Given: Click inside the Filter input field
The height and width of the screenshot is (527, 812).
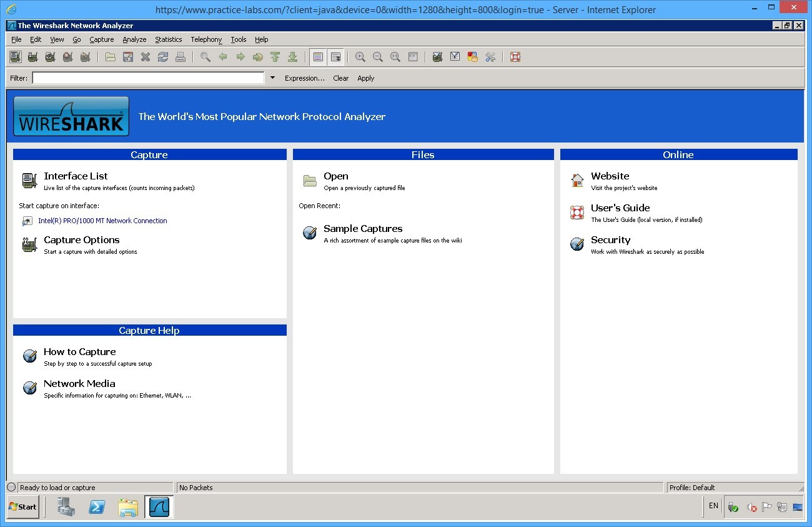Looking at the screenshot, I should (148, 78).
